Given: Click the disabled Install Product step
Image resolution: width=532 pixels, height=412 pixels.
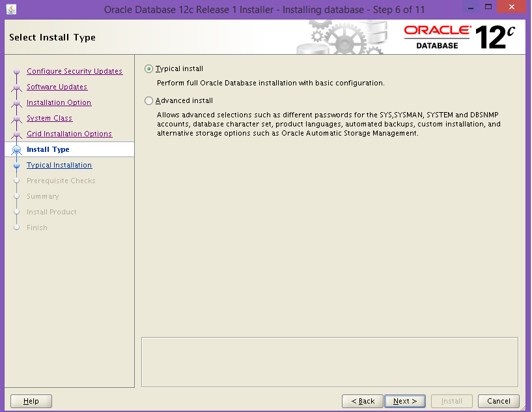Looking at the screenshot, I should click(51, 212).
